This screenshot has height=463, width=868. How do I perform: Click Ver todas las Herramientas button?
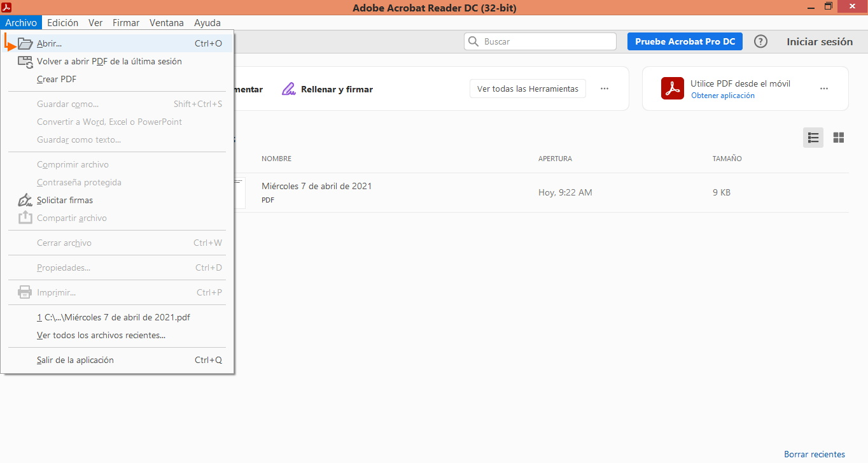pos(528,89)
